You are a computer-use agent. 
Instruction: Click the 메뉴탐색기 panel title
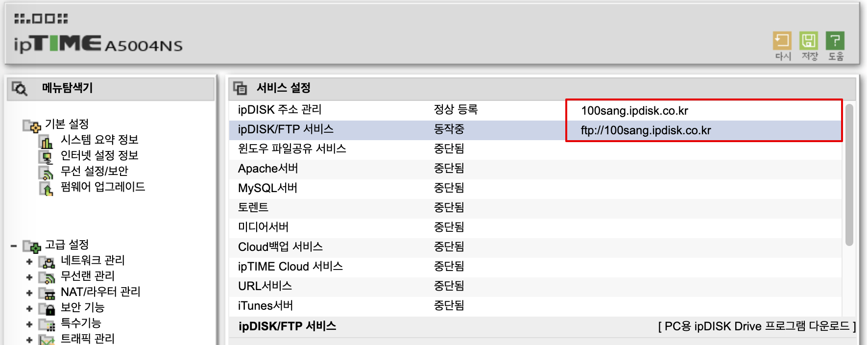click(67, 88)
